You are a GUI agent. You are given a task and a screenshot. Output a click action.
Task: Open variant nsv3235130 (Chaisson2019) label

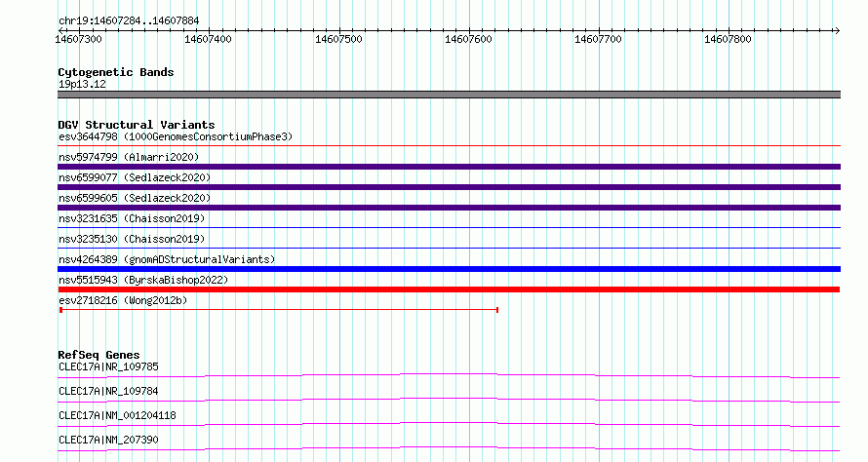tap(132, 239)
